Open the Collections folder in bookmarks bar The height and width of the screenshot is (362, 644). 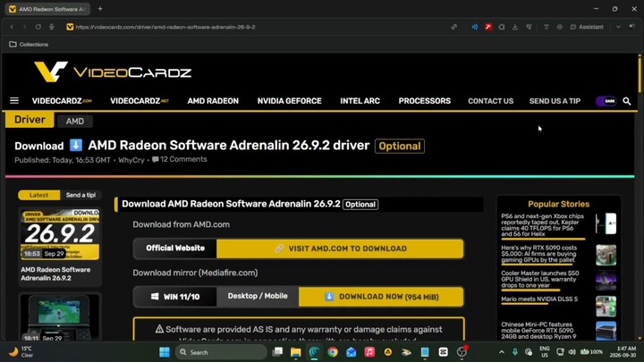click(x=29, y=44)
